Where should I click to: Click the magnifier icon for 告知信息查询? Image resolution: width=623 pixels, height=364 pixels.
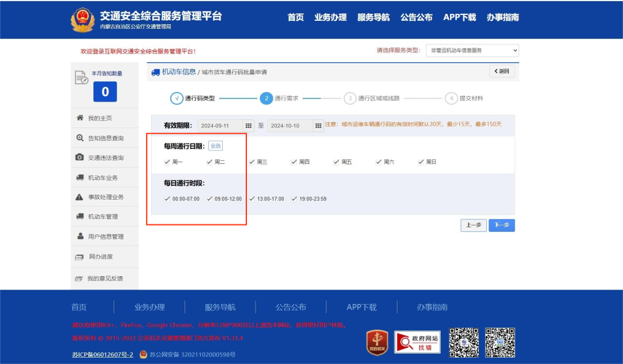coord(80,138)
